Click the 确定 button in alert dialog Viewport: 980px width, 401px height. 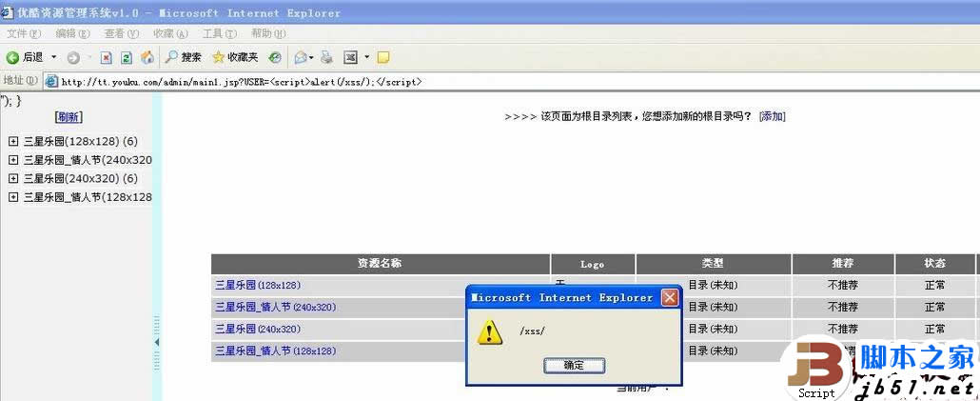point(574,365)
